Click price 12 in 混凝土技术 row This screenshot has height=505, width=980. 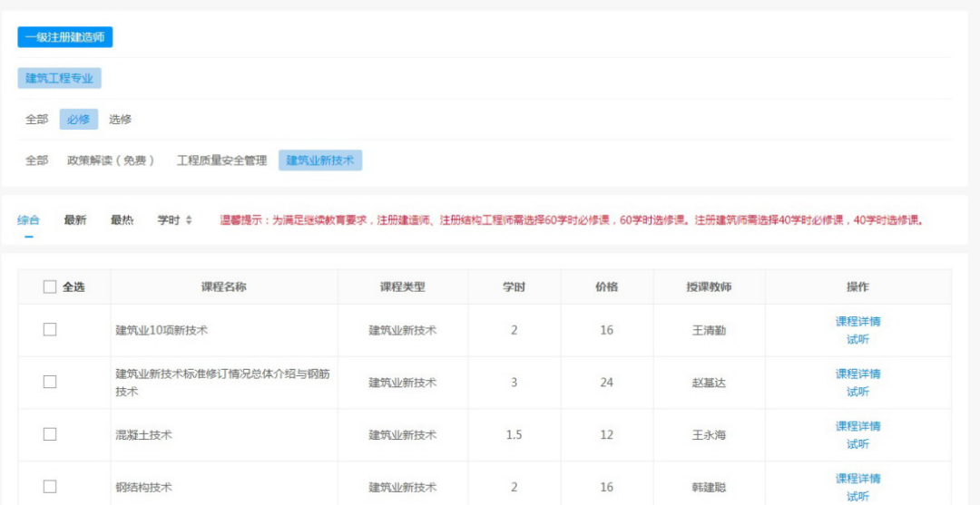point(606,435)
